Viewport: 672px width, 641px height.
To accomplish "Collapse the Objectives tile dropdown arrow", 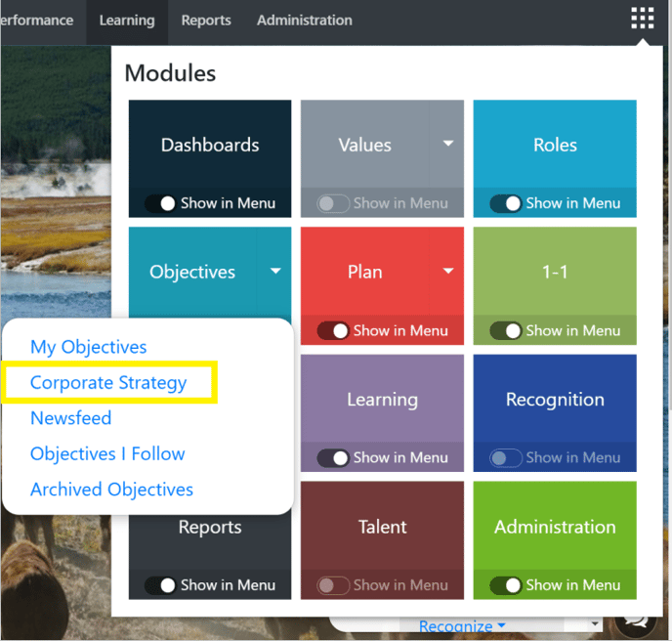I will (275, 271).
